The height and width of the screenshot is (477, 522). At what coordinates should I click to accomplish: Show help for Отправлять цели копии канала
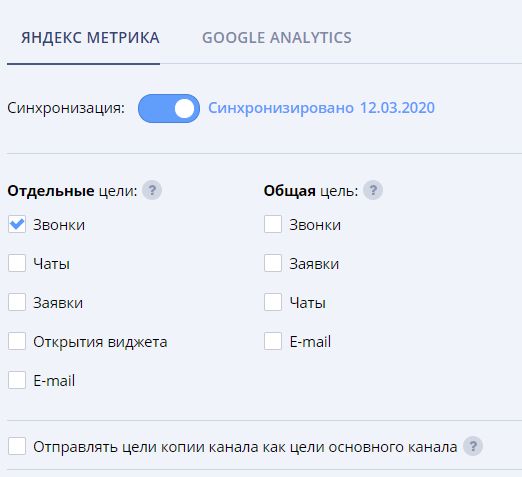pyautogui.click(x=473, y=446)
